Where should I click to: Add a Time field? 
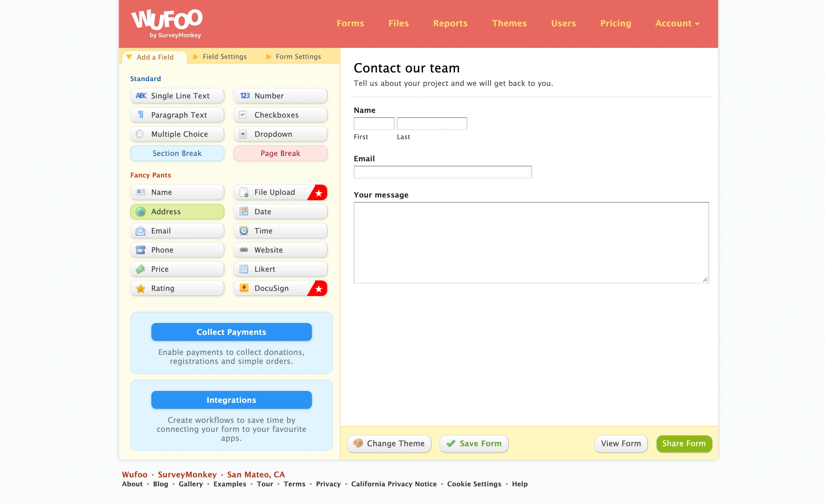click(x=281, y=231)
